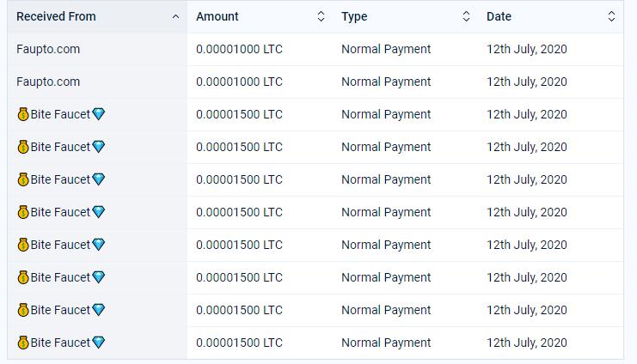Sort by Received From column header
637x364 pixels.
click(x=97, y=16)
